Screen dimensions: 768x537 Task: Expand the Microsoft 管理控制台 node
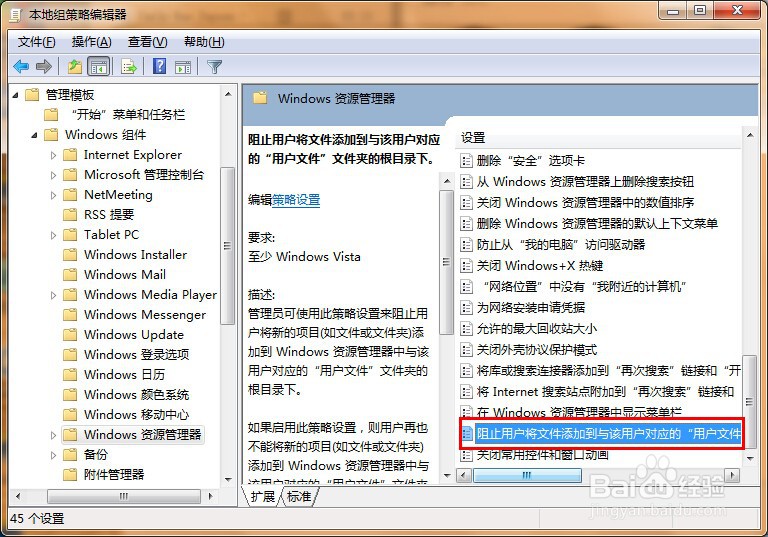point(53,175)
